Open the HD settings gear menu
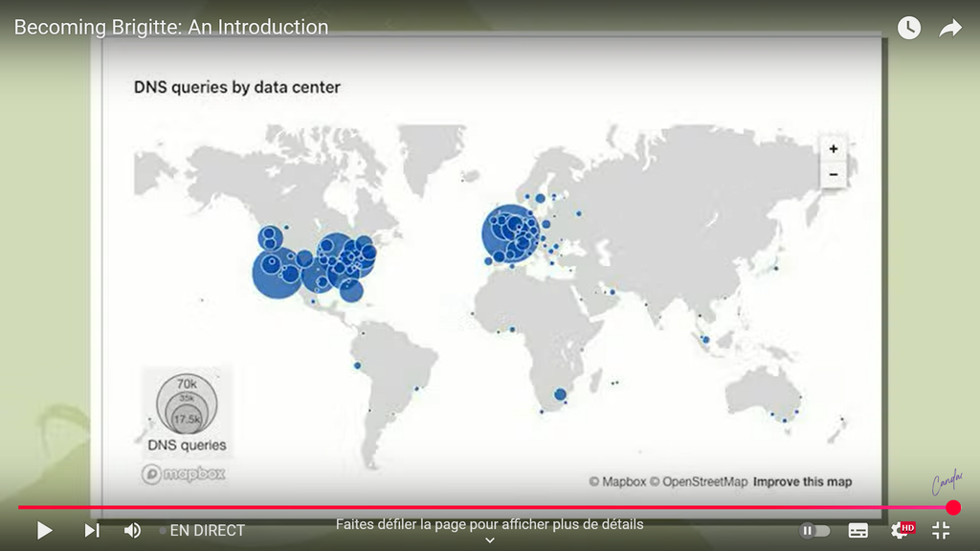This screenshot has width=980, height=551. coord(901,530)
